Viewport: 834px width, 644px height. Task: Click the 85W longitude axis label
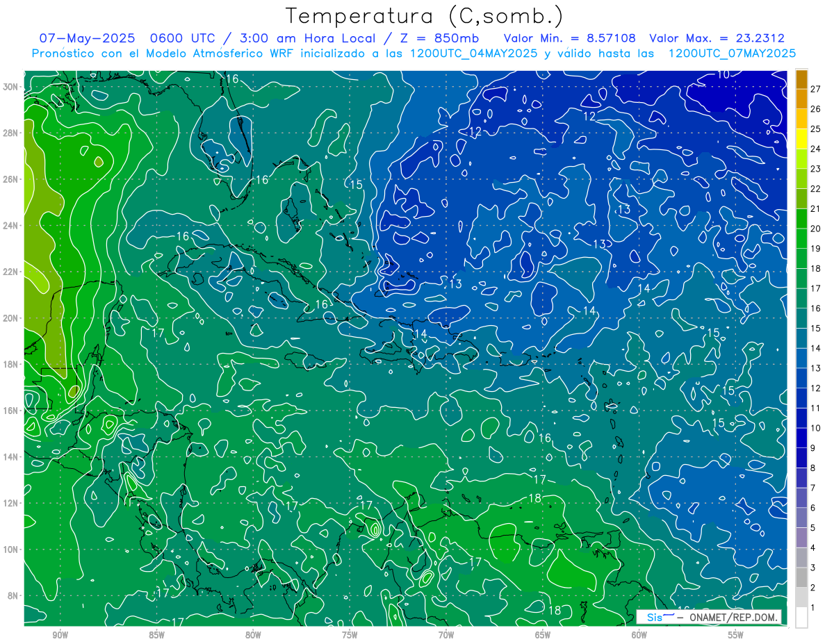156,635
